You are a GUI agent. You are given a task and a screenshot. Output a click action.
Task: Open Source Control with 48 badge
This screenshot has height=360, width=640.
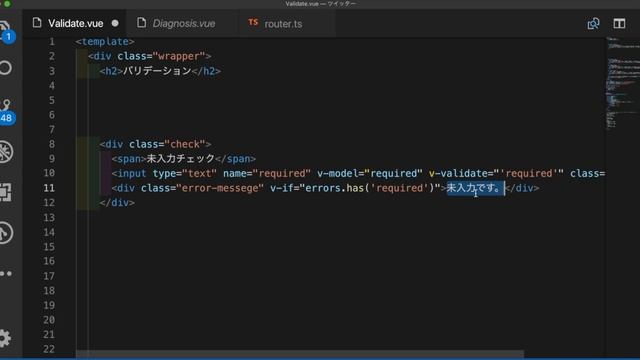click(6, 110)
